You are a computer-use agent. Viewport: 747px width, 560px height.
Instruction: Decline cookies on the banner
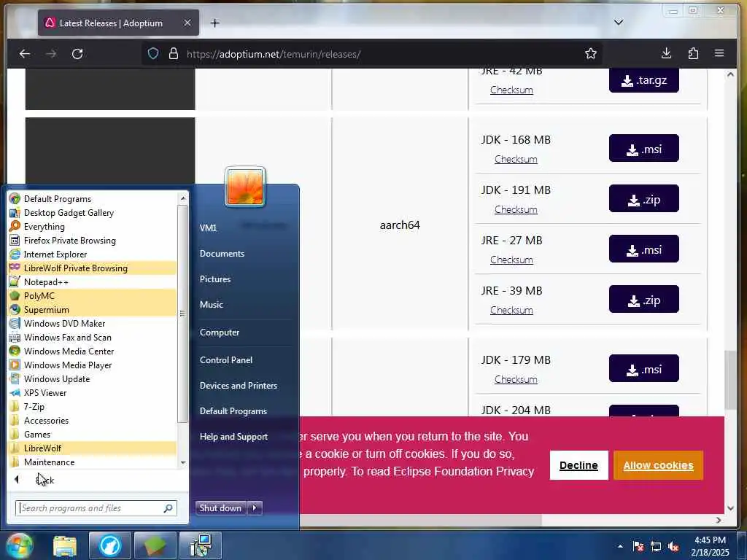click(x=578, y=465)
